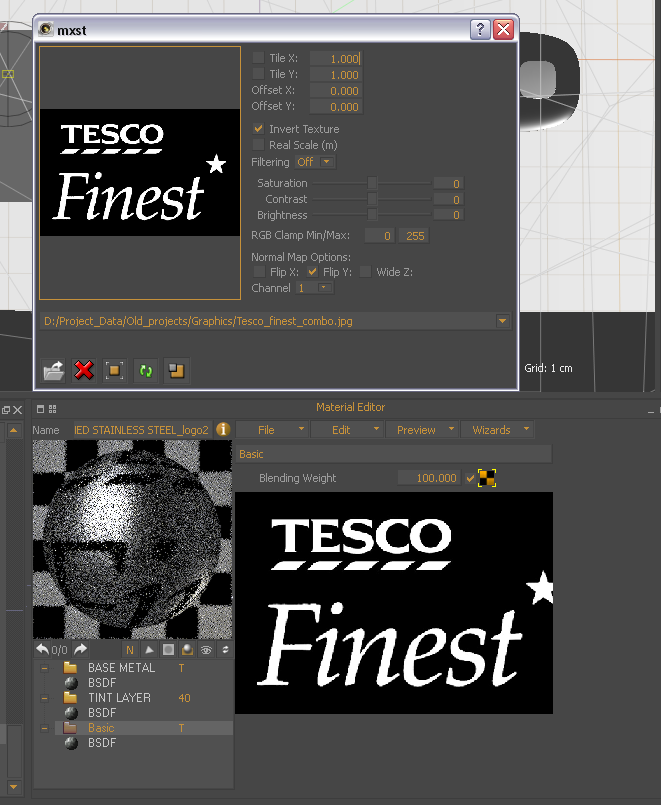Image resolution: width=661 pixels, height=805 pixels.
Task: Click the RGB Clamp Max 255 field
Action: tap(415, 236)
